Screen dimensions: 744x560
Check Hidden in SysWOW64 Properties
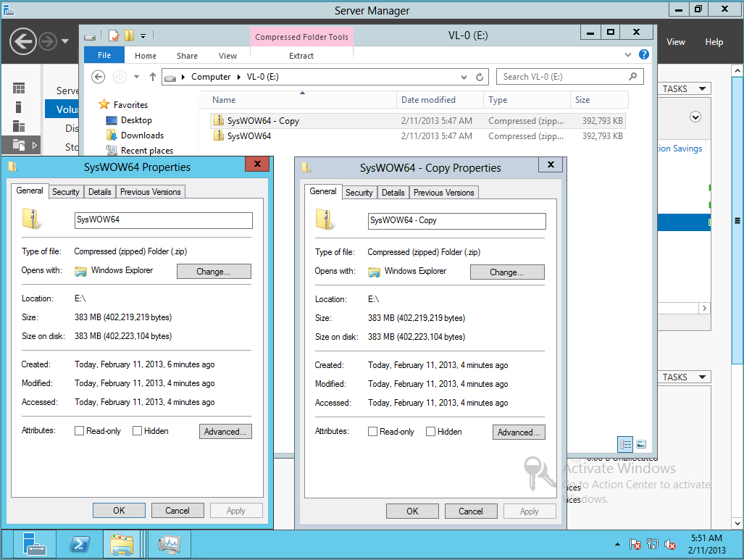pyautogui.click(x=137, y=430)
